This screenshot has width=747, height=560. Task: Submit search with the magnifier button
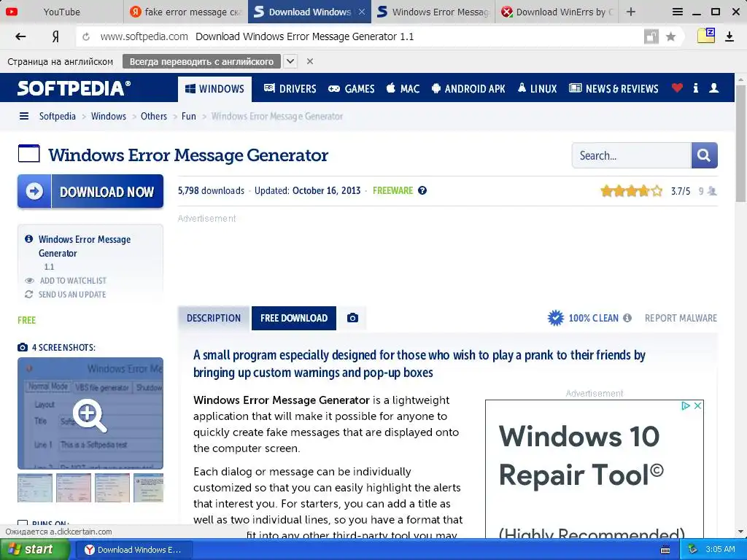pyautogui.click(x=704, y=155)
